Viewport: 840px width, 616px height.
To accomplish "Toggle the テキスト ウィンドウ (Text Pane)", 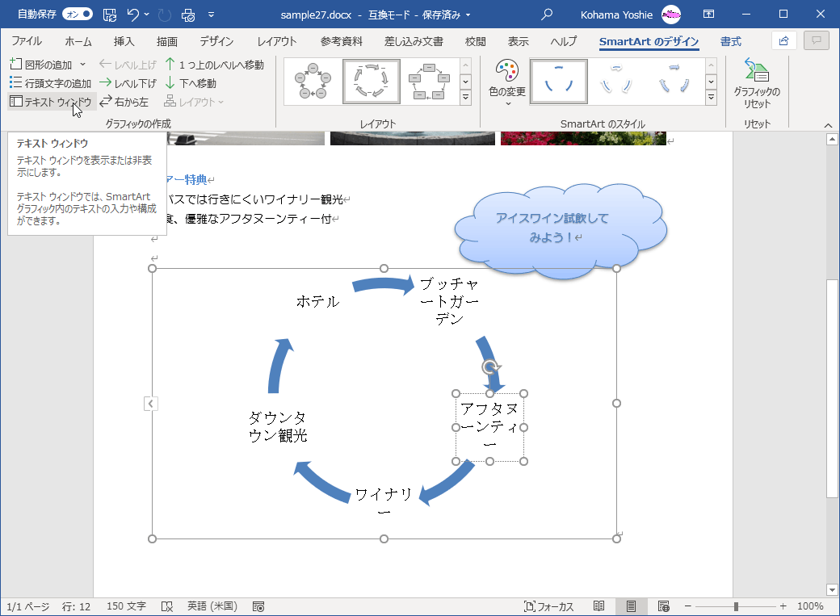I will pos(50,101).
